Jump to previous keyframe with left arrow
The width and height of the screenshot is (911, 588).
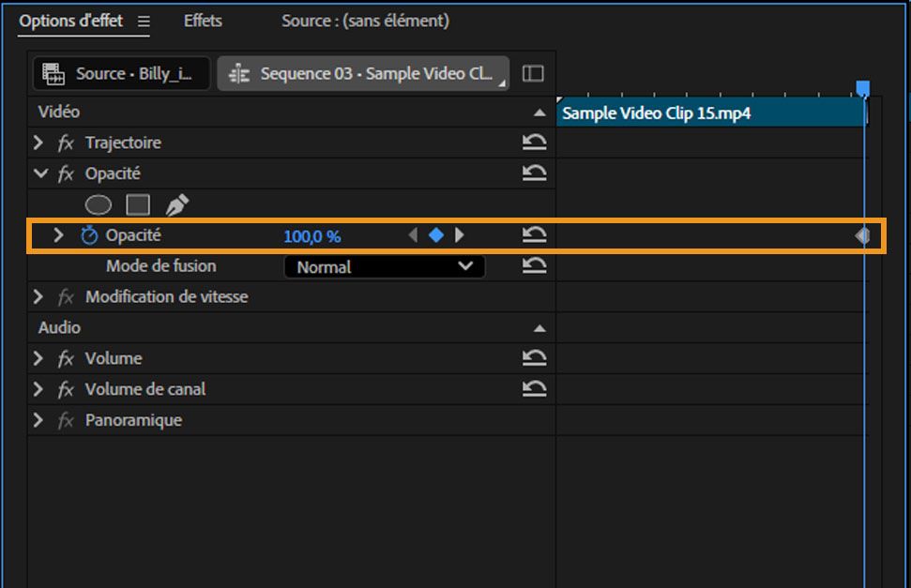pos(413,234)
